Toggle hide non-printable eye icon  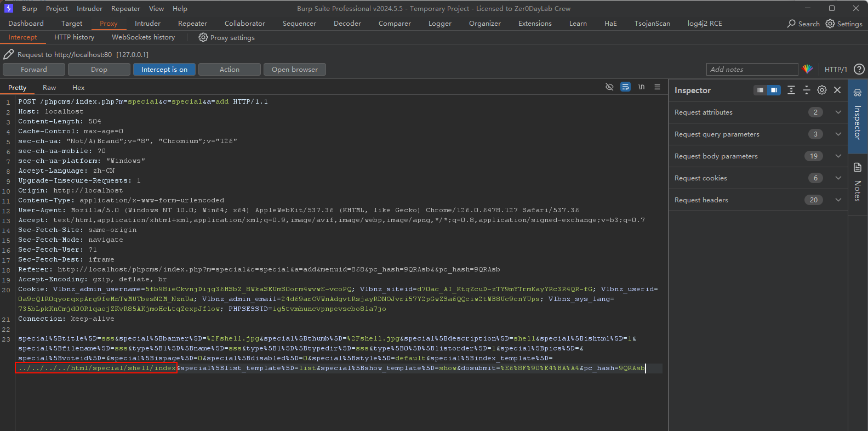point(609,87)
